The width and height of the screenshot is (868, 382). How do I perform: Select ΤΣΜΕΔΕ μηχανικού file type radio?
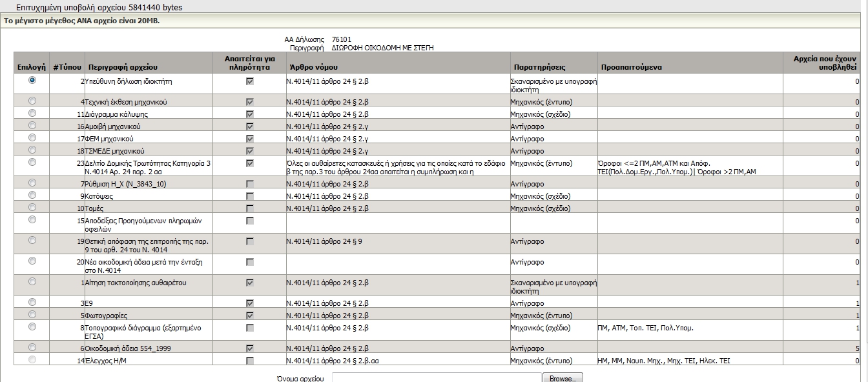(32, 150)
